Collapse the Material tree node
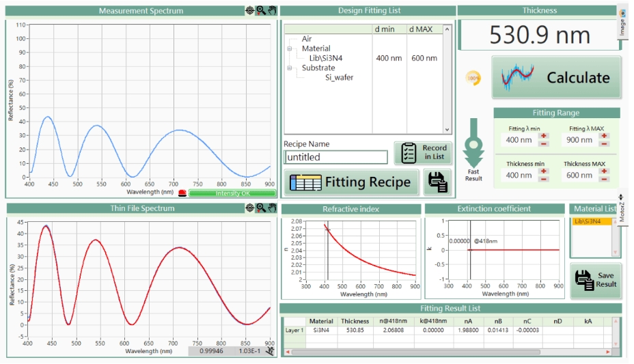634x364 pixels. click(290, 48)
